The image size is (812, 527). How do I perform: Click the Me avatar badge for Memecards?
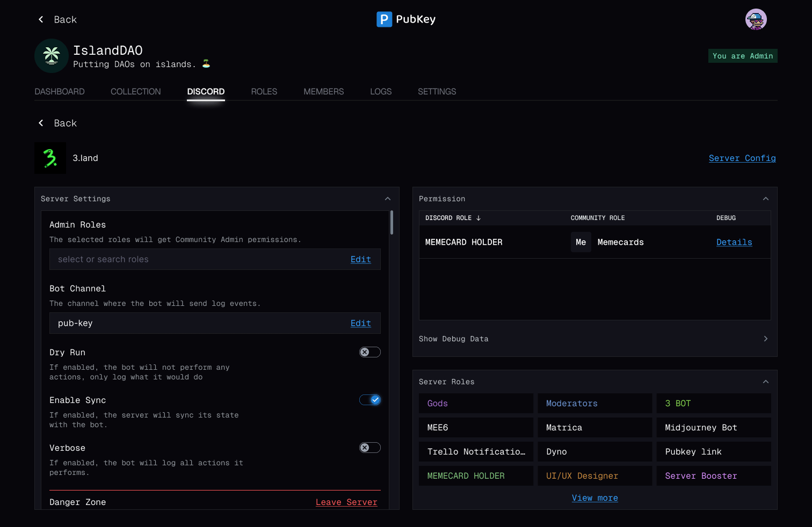pyautogui.click(x=581, y=242)
